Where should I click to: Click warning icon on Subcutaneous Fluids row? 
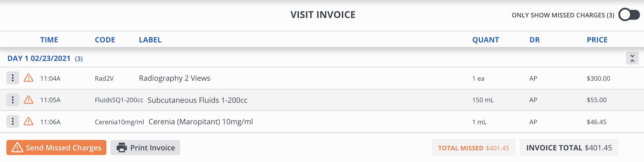28,100
